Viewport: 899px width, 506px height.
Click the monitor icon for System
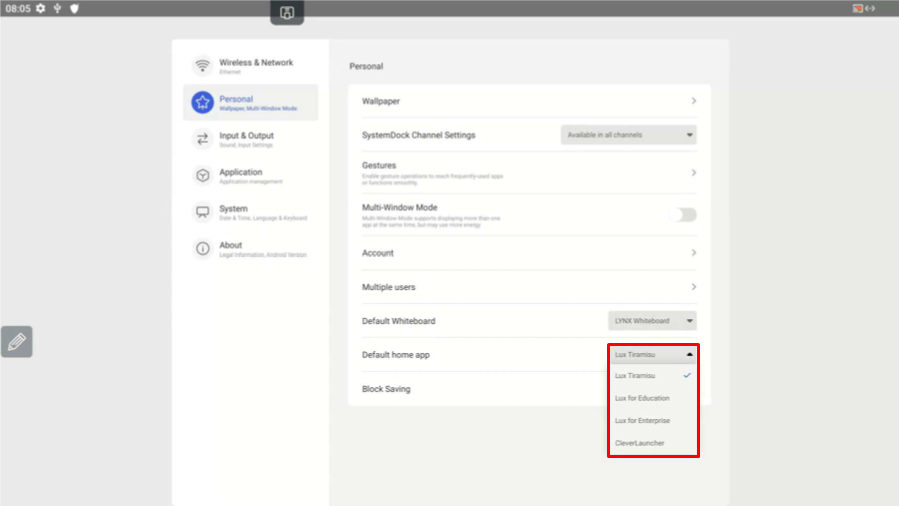coord(203,212)
